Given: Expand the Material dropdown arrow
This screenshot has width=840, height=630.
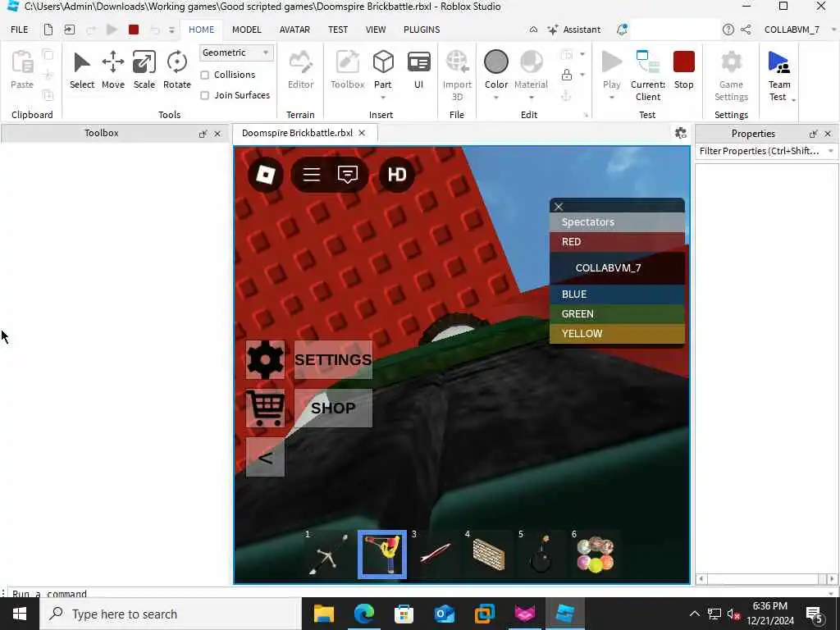Looking at the screenshot, I should click(531, 98).
